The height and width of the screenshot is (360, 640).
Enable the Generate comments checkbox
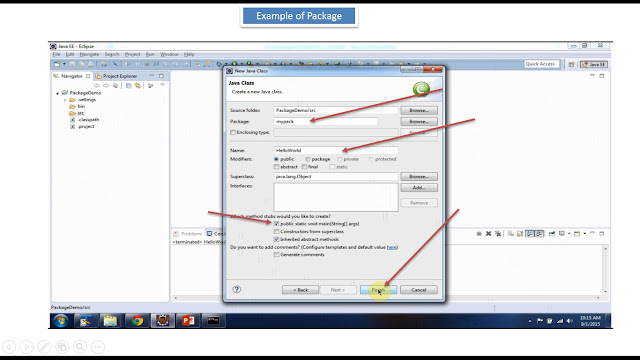276,255
